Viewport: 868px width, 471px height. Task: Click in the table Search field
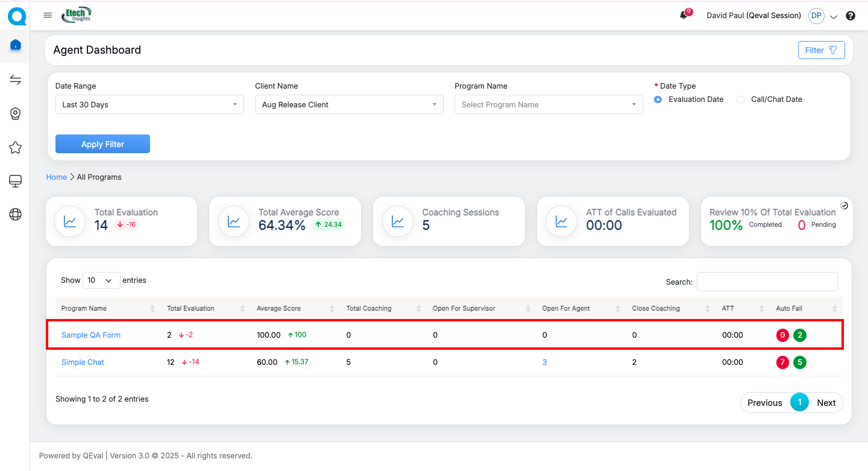pos(767,282)
